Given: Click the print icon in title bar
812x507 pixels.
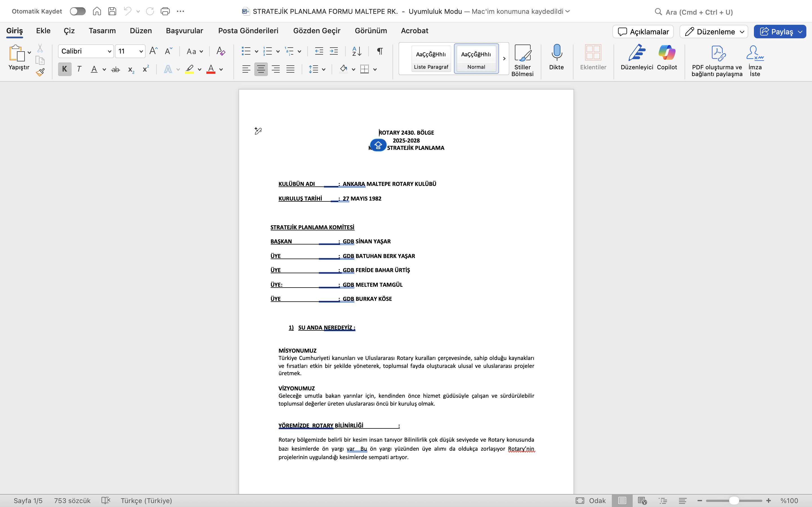Looking at the screenshot, I should (x=165, y=11).
